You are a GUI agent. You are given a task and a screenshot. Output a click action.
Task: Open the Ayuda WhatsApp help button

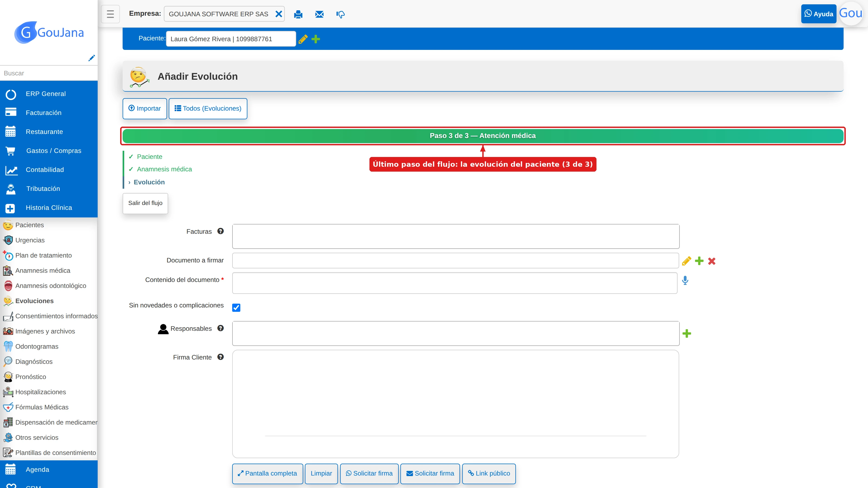click(x=818, y=14)
